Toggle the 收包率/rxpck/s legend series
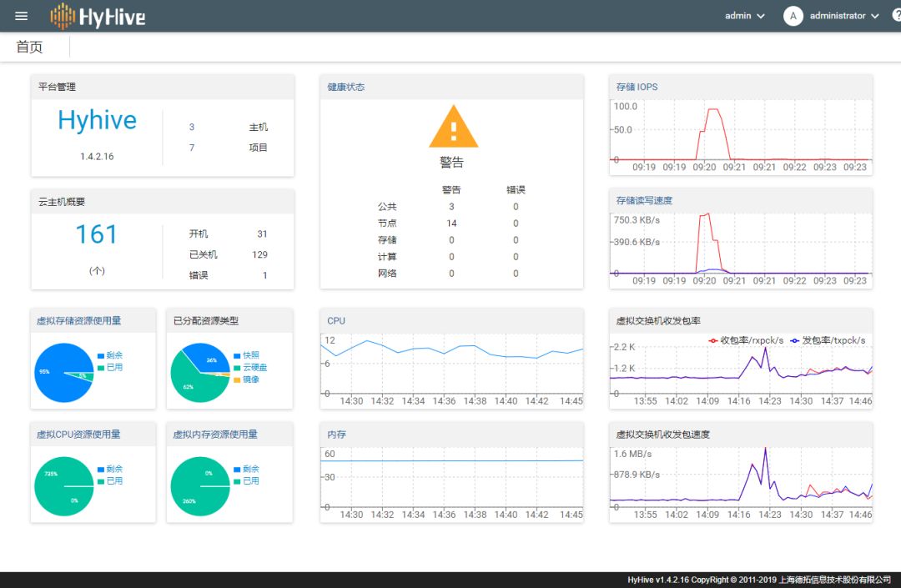The image size is (901, 588). 746,340
